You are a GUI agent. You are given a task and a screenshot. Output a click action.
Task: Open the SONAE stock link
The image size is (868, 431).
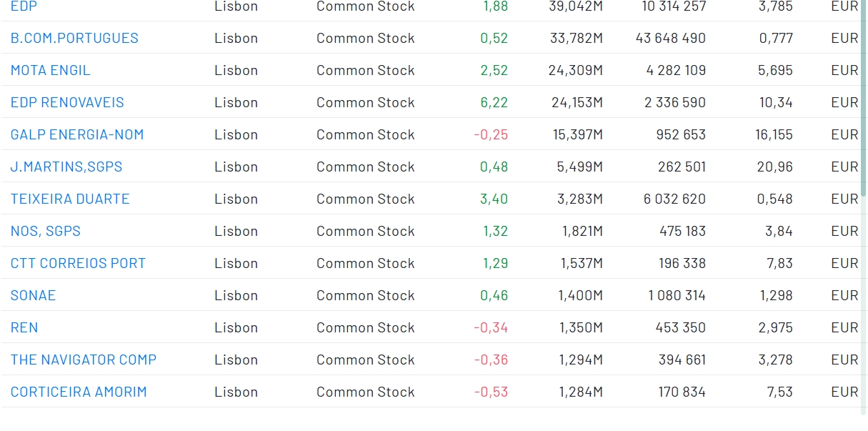[33, 295]
